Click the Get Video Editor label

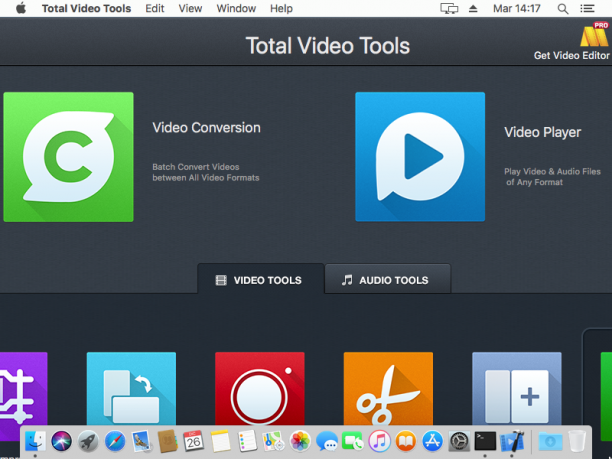[571, 55]
